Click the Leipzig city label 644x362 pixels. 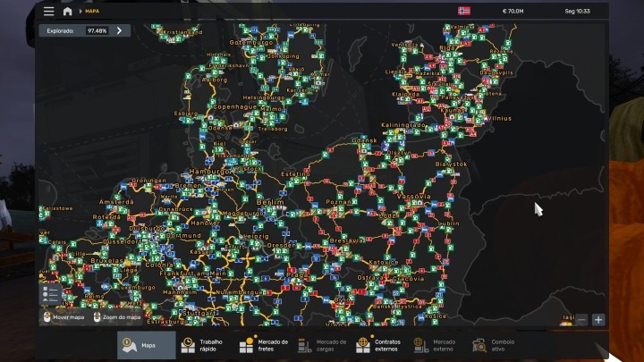point(255,236)
